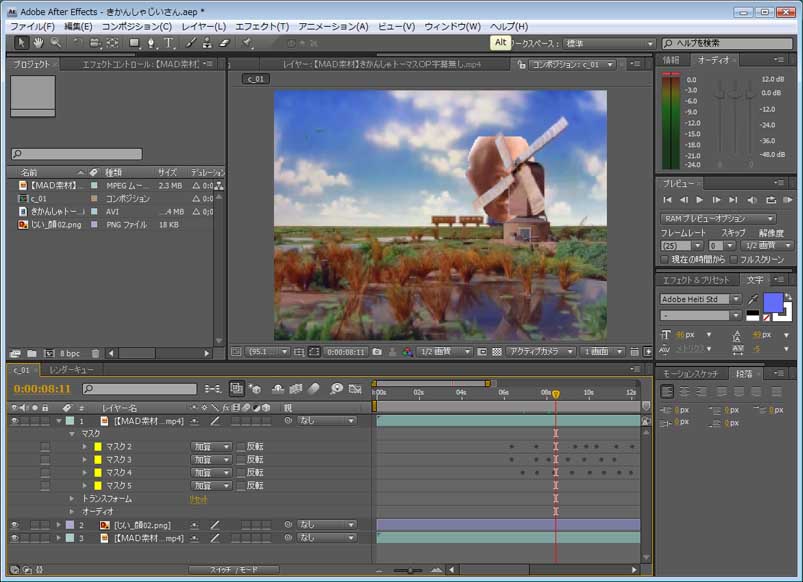Click the snapshot camera icon in viewer
803x582 pixels.
(x=376, y=352)
